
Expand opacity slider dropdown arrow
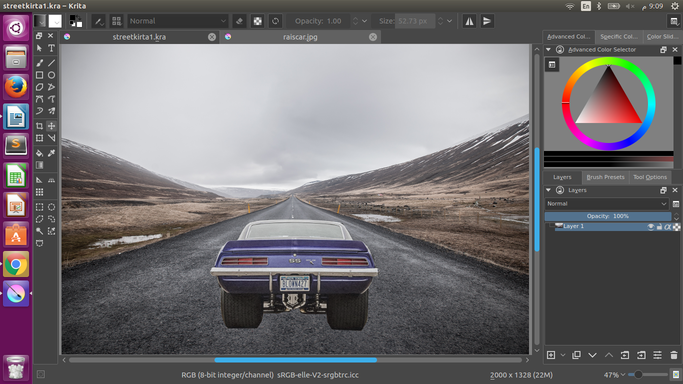click(365, 21)
